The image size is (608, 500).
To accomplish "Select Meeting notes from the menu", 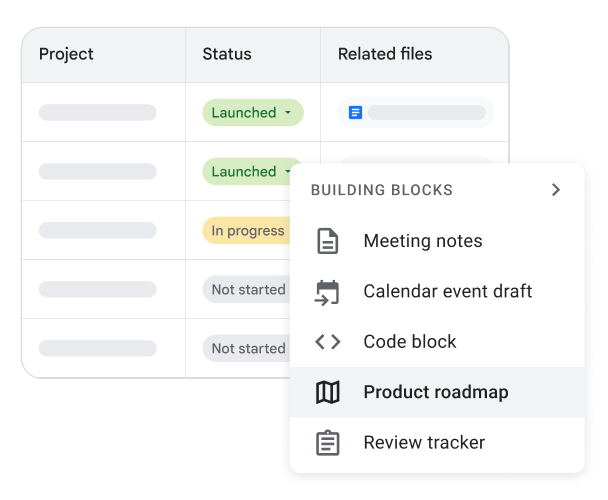I will (422, 241).
